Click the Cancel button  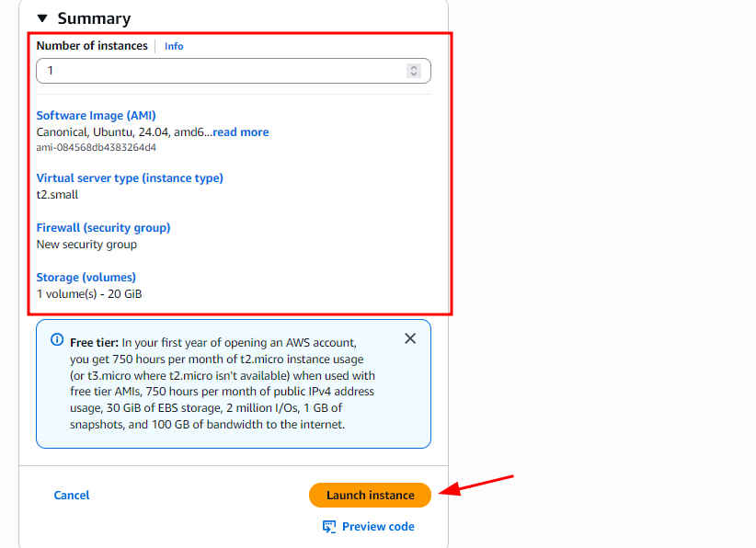pyautogui.click(x=72, y=496)
